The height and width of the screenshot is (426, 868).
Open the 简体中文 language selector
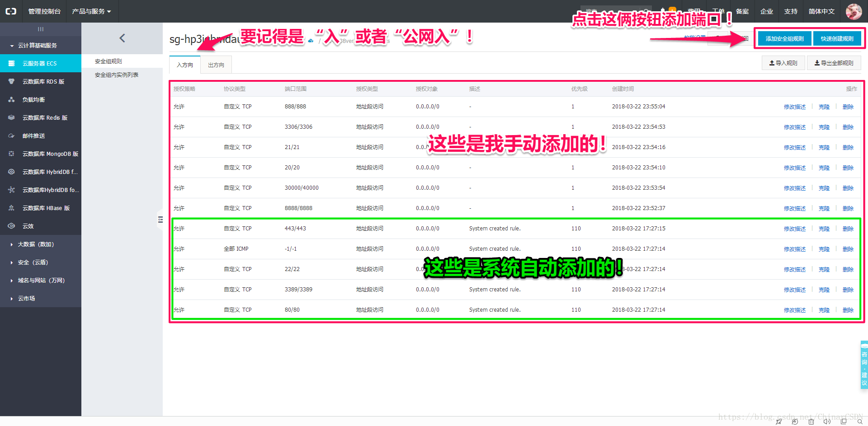click(821, 11)
